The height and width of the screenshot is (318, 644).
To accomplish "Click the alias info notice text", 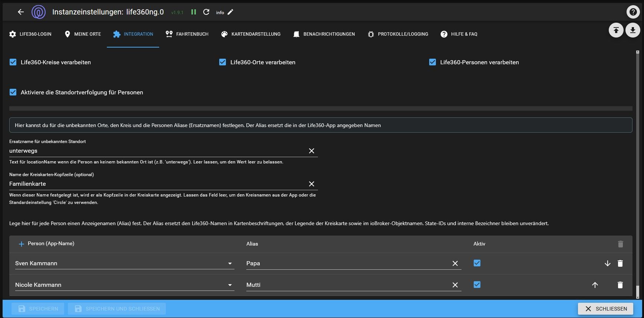I will click(198, 125).
